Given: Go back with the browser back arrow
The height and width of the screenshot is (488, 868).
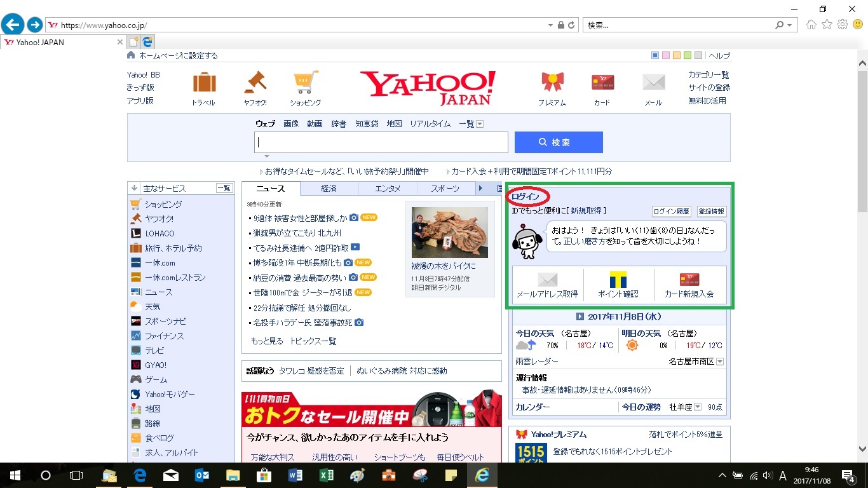Looking at the screenshot, I should [x=13, y=25].
